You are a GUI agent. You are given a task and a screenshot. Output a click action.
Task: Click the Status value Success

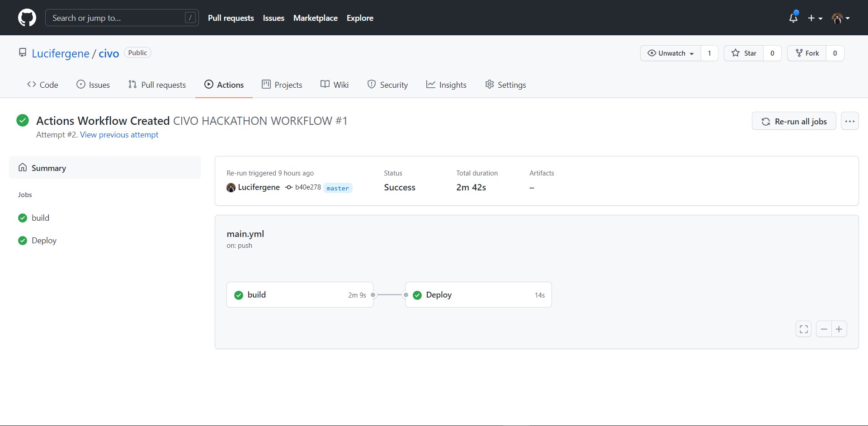tap(400, 187)
